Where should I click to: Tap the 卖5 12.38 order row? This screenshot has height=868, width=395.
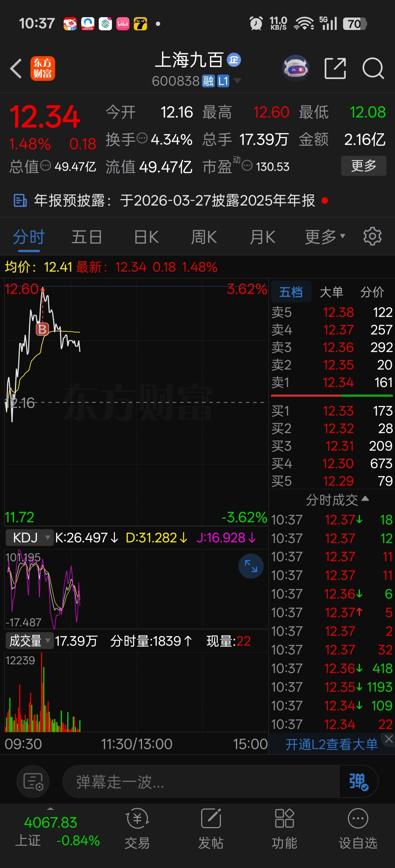coord(332,312)
